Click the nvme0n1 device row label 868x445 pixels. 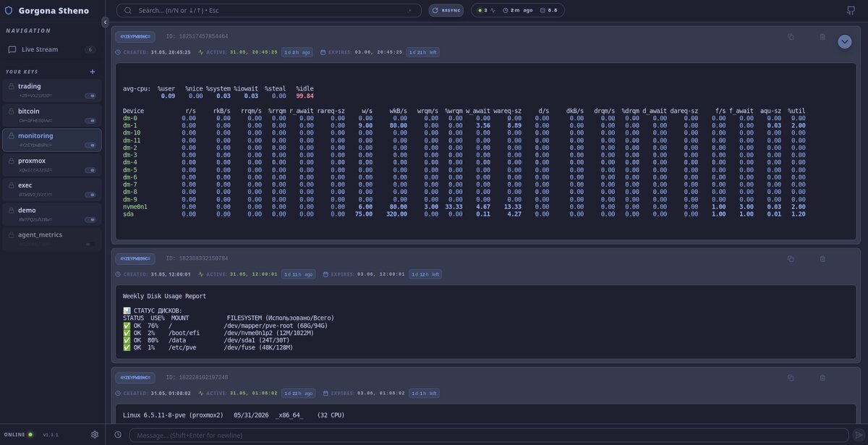[x=135, y=206]
